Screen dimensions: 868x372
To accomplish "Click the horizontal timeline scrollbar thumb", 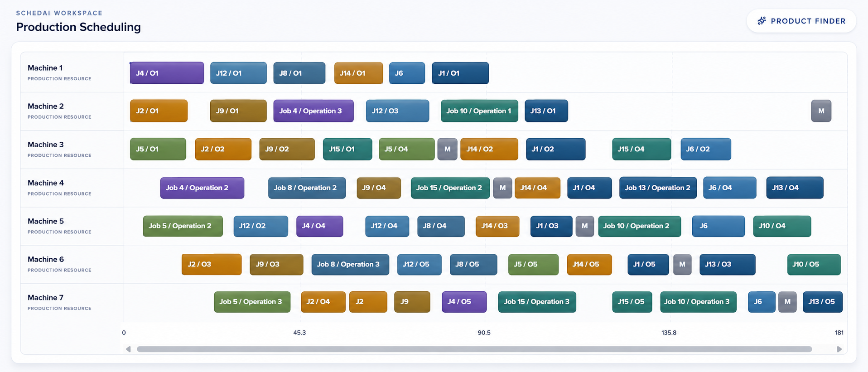I will [x=474, y=349].
